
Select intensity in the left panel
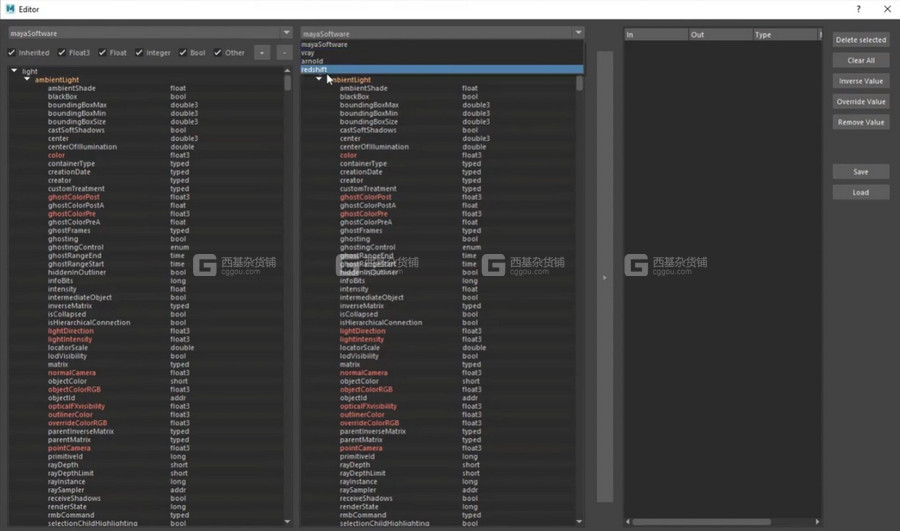(62, 289)
